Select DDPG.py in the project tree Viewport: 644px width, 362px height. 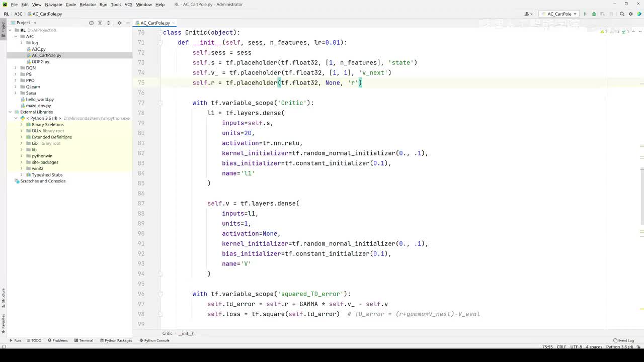tap(40, 62)
